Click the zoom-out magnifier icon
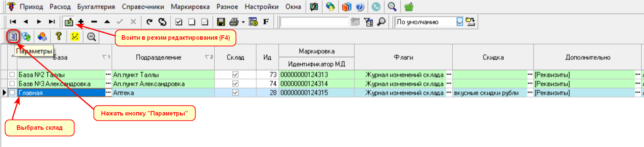 (91, 36)
